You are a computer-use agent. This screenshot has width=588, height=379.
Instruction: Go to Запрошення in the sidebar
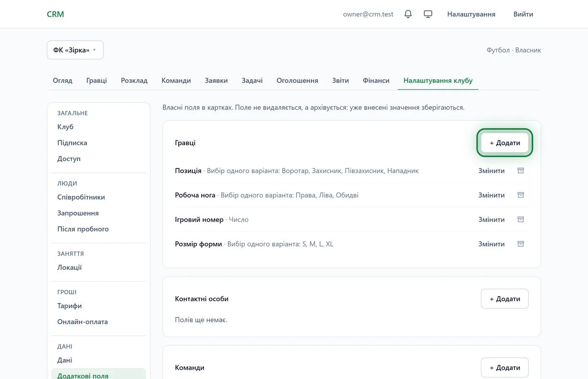99,213
